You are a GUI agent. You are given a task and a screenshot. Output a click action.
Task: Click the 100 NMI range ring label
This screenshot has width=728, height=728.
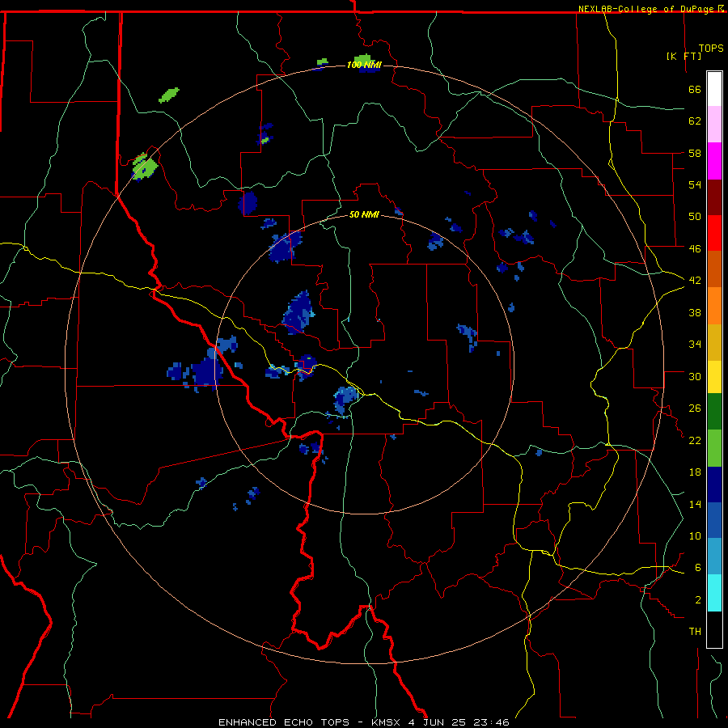364,65
